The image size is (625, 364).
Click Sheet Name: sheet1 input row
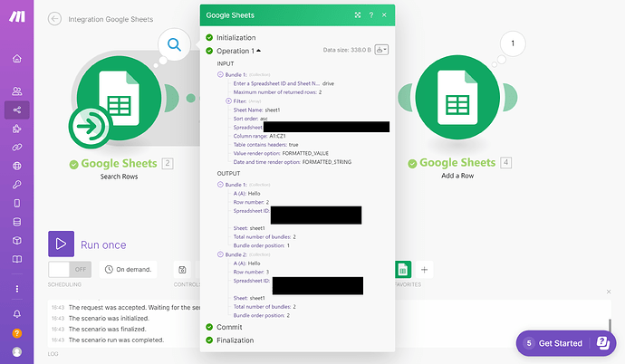coord(256,110)
